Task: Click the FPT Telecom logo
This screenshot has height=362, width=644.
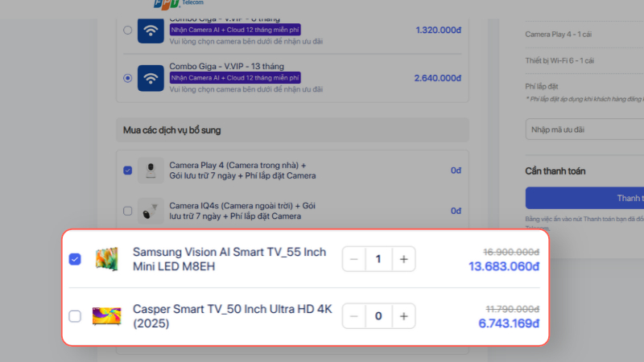Action: point(178,4)
